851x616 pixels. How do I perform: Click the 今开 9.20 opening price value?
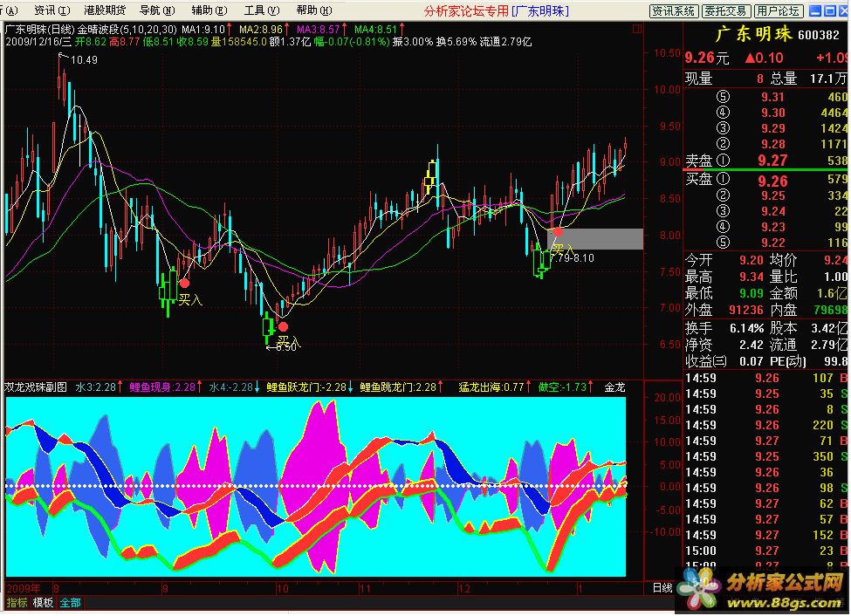coord(751,261)
